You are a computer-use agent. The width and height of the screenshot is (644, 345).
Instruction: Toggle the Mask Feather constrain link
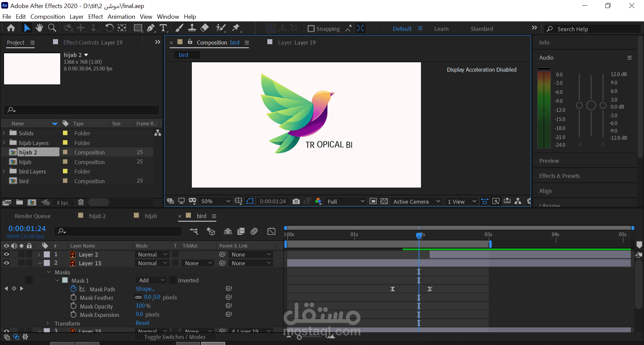click(139, 297)
